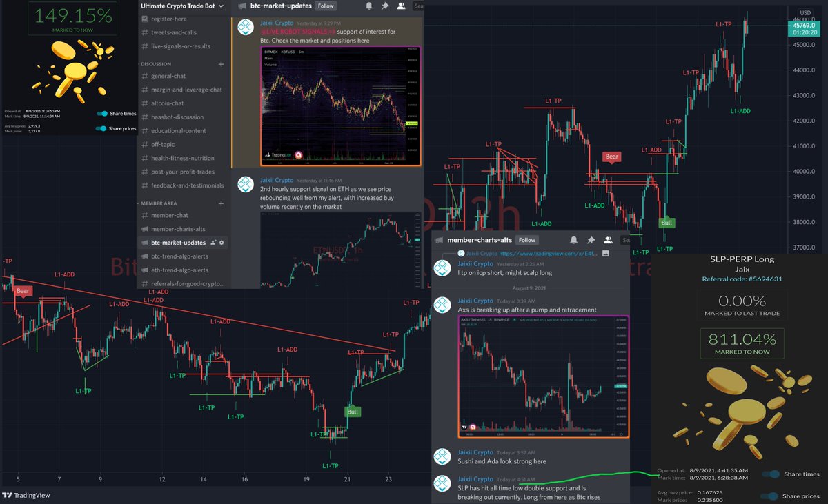828x504 pixels.
Task: Collapse the MEMBER AREA channel category
Action: point(159,203)
